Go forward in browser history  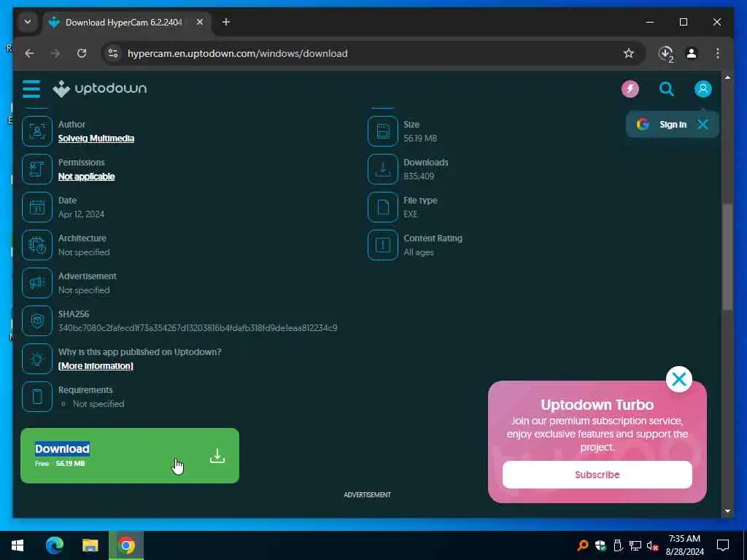(x=55, y=53)
